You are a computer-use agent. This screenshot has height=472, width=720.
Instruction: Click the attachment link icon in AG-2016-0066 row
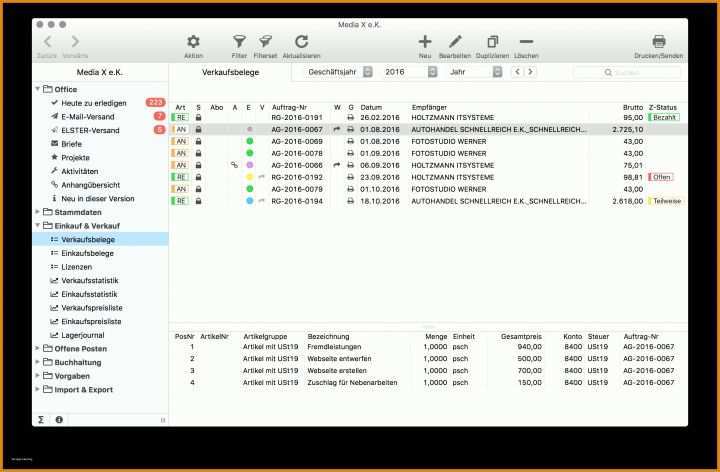[x=235, y=165]
